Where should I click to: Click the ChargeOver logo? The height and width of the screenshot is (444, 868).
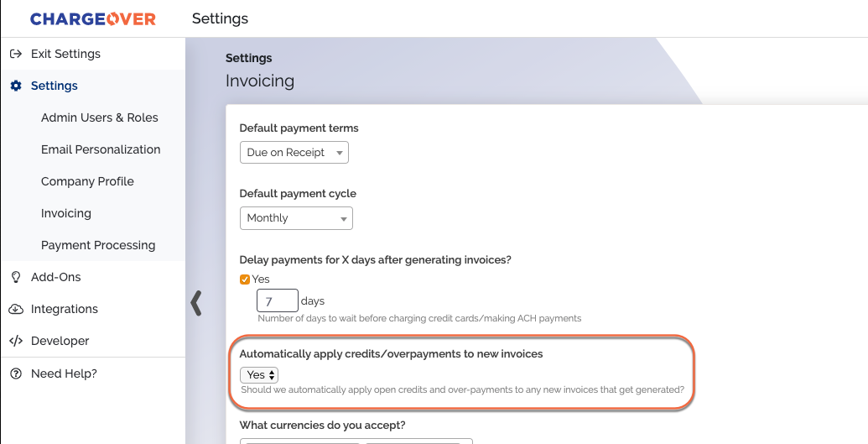click(93, 18)
